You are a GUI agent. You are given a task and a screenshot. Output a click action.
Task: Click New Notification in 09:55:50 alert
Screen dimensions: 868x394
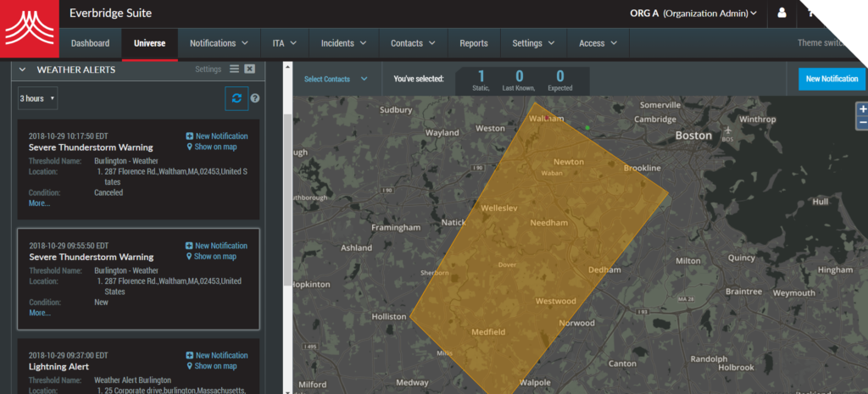coord(221,246)
